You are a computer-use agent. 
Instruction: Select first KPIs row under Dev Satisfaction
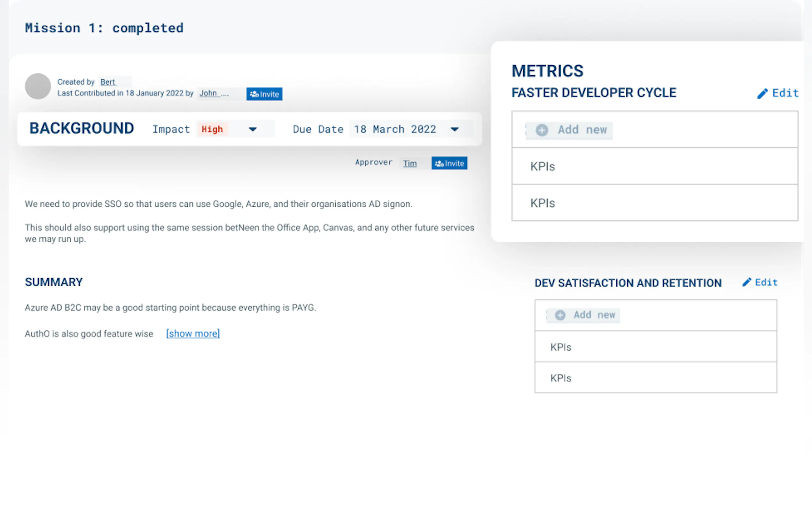click(x=655, y=347)
